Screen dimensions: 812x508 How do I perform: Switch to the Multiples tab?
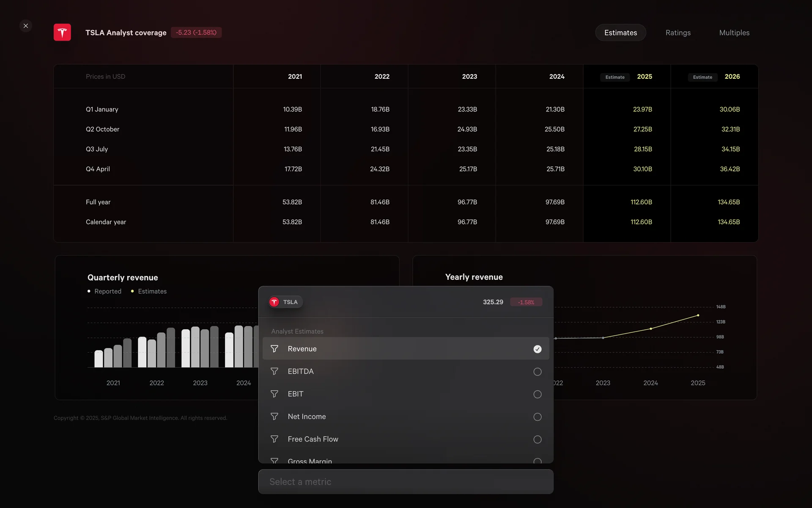point(734,33)
